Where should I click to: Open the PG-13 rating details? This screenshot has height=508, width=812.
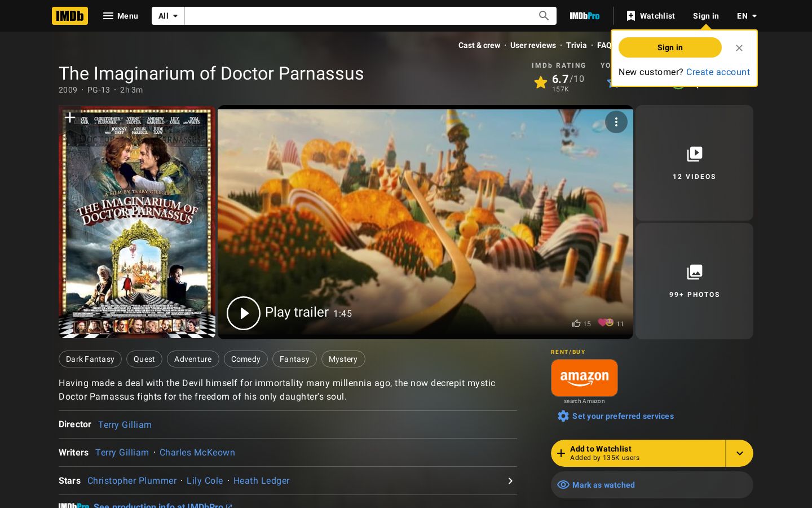[99, 90]
